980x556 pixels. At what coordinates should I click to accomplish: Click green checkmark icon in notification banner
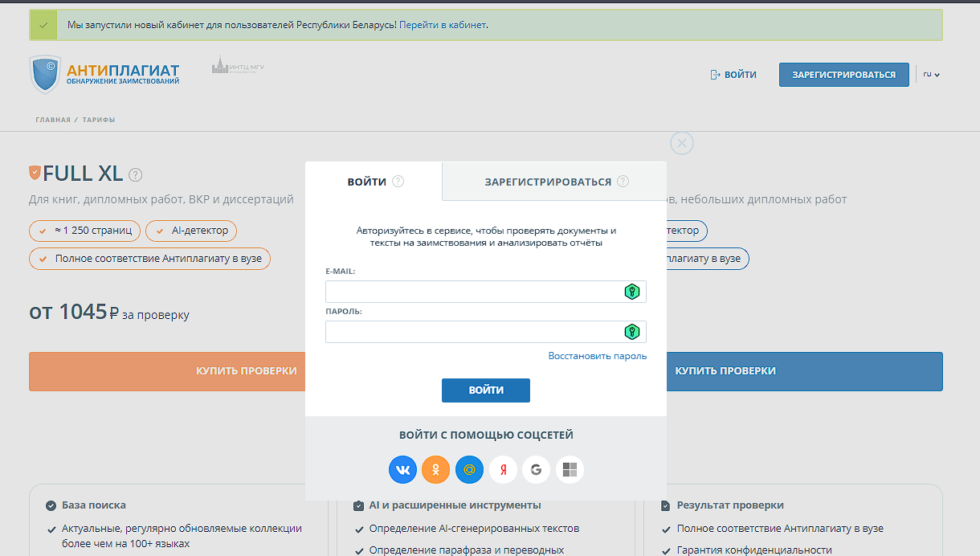click(43, 25)
